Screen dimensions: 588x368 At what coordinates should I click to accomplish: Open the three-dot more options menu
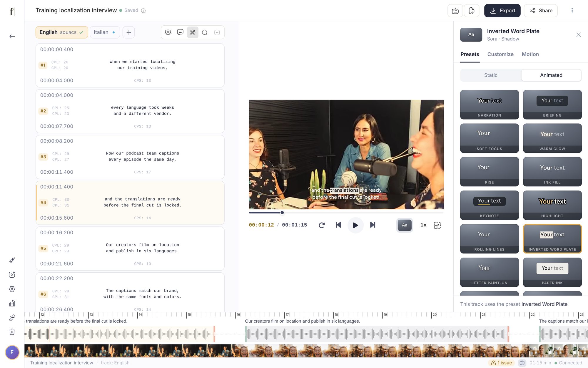coord(572,11)
